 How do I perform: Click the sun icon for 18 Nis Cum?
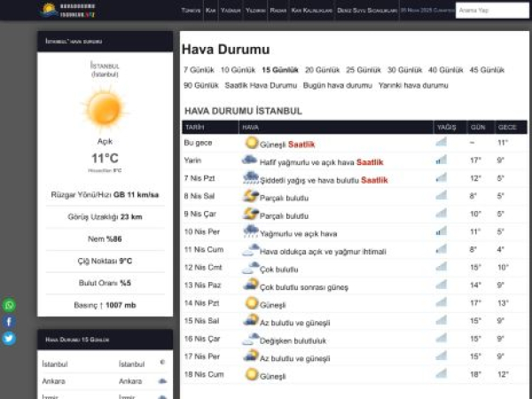252,374
